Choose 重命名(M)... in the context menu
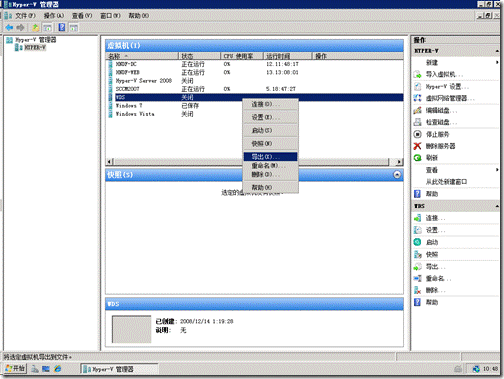This screenshot has width=504, height=379. coord(270,166)
